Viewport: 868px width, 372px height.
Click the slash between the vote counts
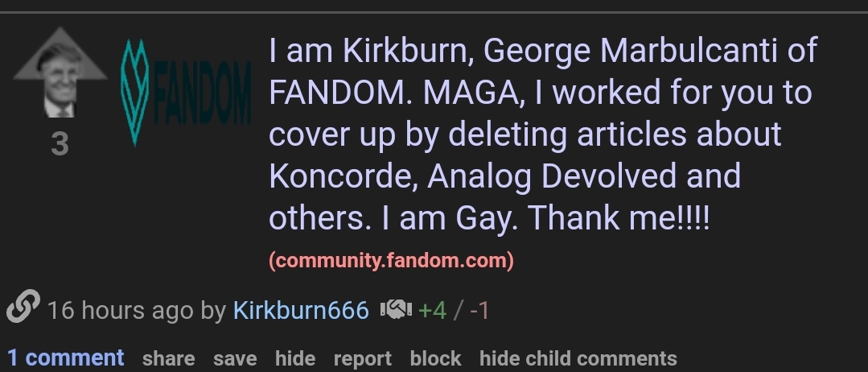[458, 311]
